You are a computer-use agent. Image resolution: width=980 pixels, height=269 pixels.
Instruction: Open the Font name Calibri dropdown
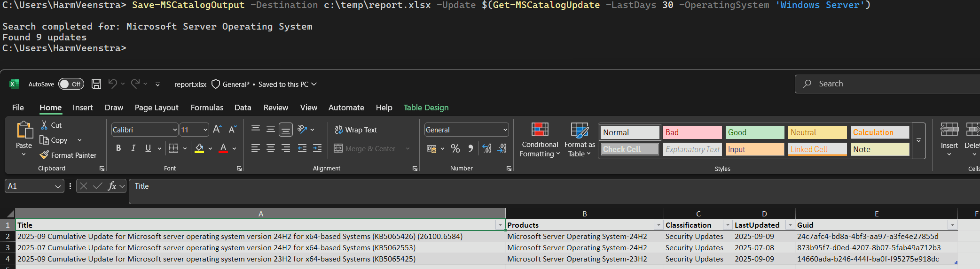[x=175, y=130]
